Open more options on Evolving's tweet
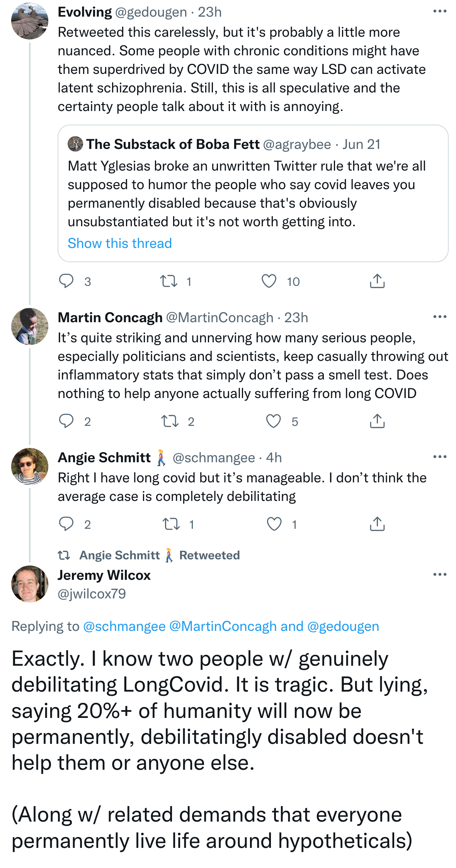Screen dimensions: 456x868 pos(440,12)
